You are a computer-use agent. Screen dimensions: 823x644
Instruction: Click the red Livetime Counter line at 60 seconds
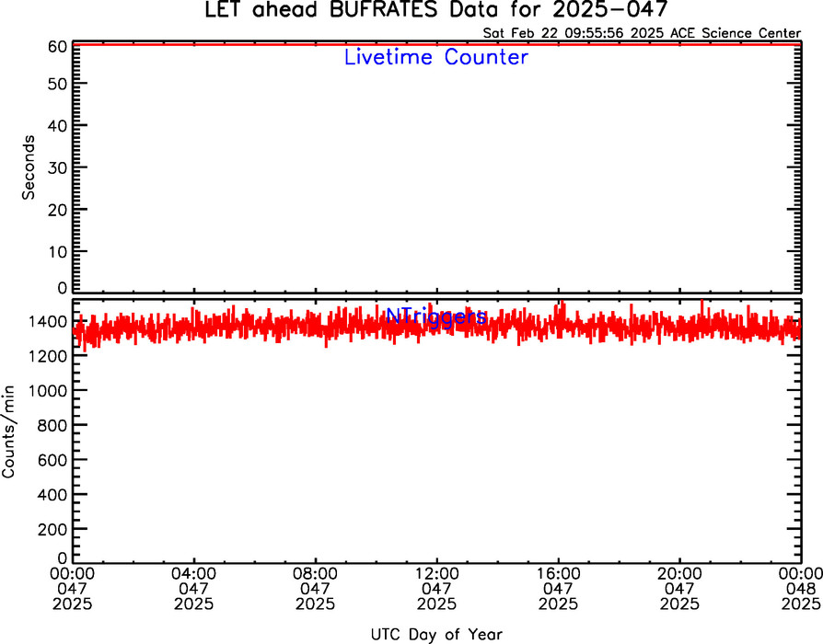tap(436, 44)
